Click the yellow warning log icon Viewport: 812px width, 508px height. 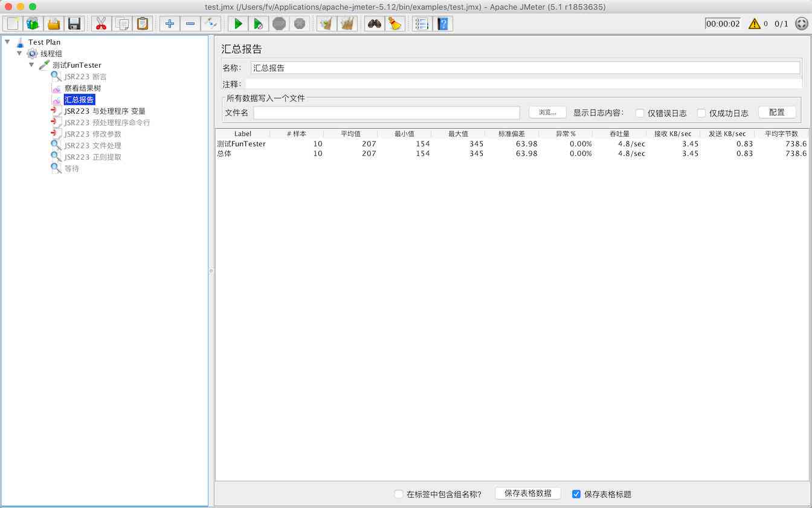(x=755, y=24)
